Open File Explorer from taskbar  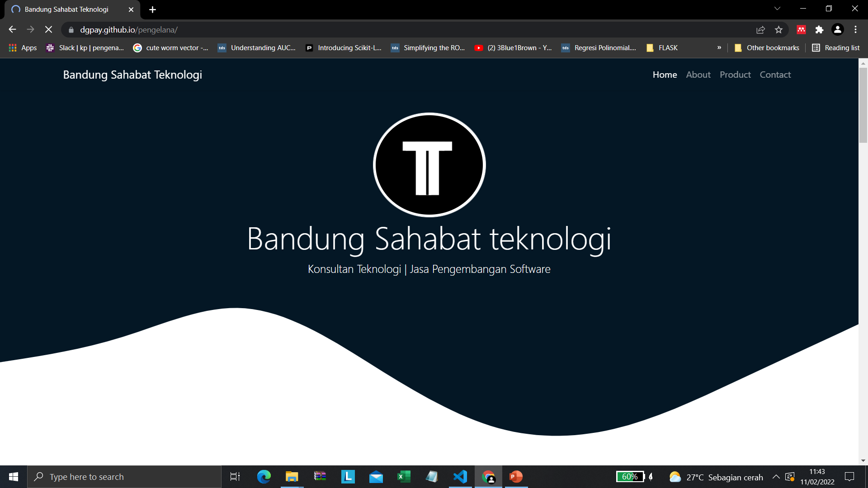292,477
